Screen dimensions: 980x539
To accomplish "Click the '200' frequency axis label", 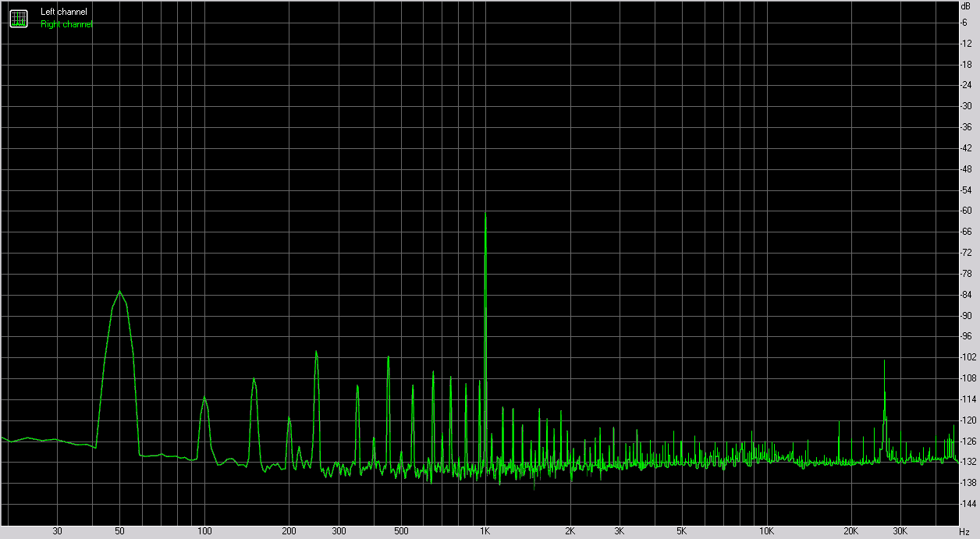I will coord(289,531).
